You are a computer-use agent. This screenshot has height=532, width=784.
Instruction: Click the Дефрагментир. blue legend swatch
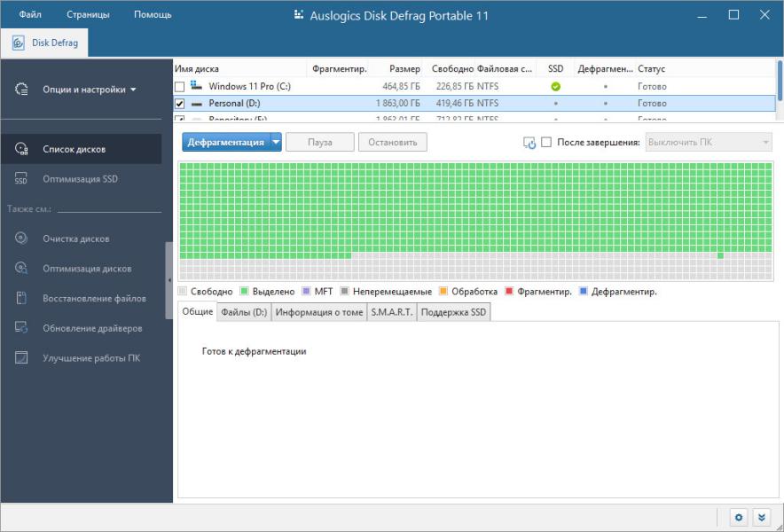[583, 291]
